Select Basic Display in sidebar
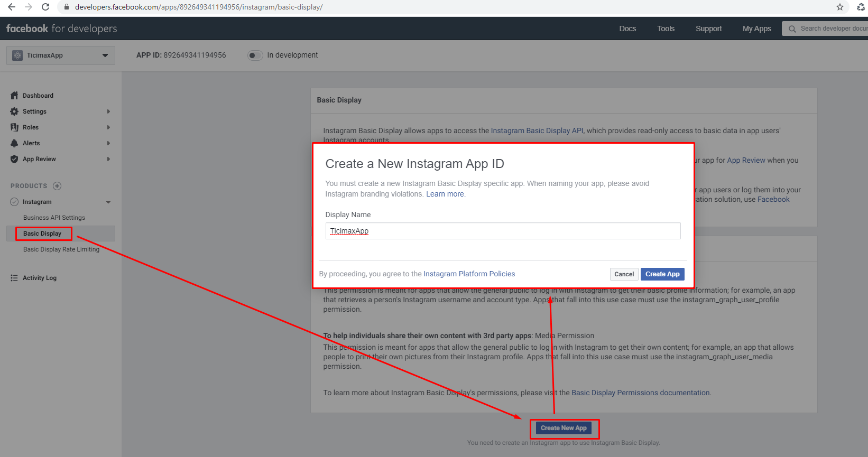Image resolution: width=868 pixels, height=457 pixels. pyautogui.click(x=42, y=234)
